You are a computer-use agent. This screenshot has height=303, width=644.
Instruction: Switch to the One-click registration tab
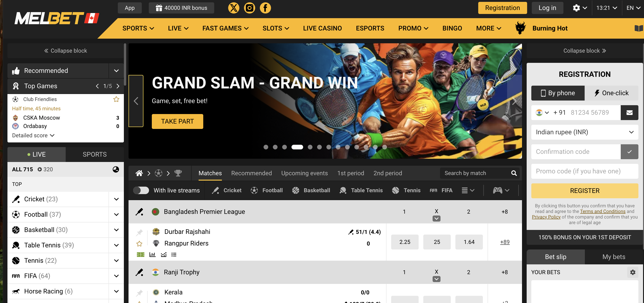611,93
